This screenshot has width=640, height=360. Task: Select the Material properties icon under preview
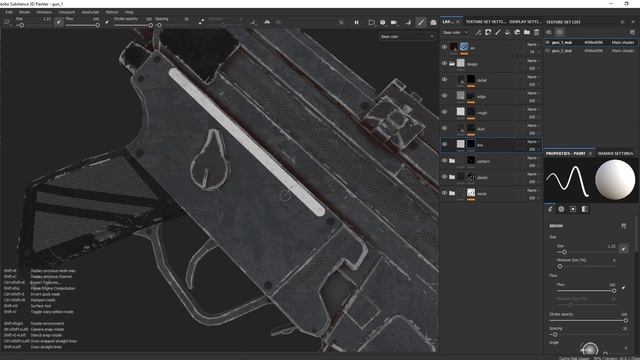[x=585, y=209]
